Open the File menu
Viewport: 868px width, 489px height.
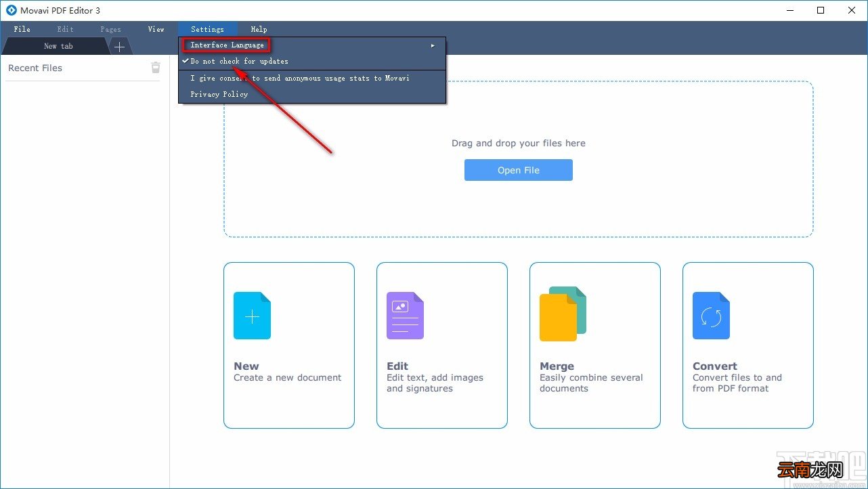pos(22,29)
